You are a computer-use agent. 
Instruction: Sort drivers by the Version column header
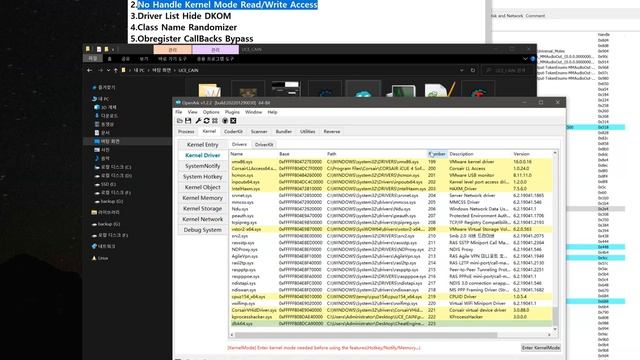pos(531,154)
